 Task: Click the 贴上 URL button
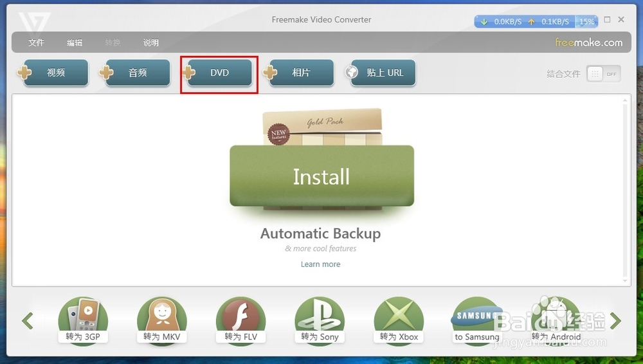[x=381, y=73]
